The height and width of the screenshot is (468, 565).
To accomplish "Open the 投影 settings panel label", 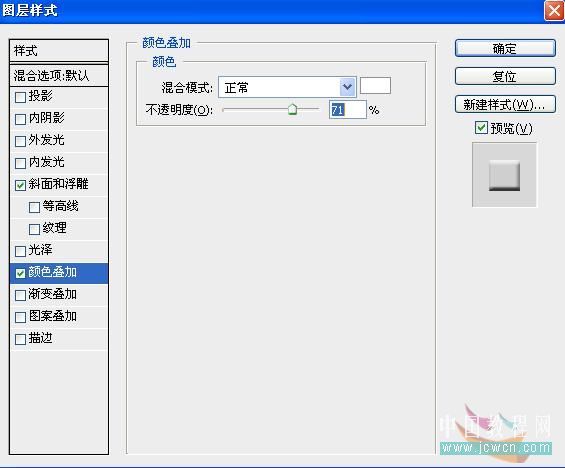I will coord(40,96).
